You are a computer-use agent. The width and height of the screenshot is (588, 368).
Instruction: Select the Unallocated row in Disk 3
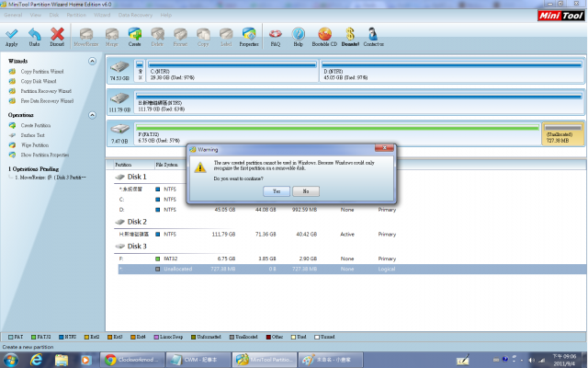pyautogui.click(x=352, y=269)
